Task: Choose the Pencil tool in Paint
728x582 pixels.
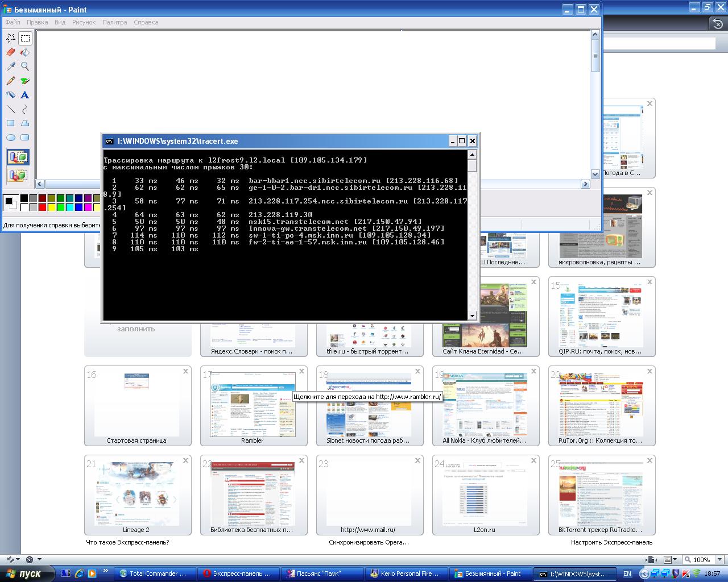Action: (11, 81)
